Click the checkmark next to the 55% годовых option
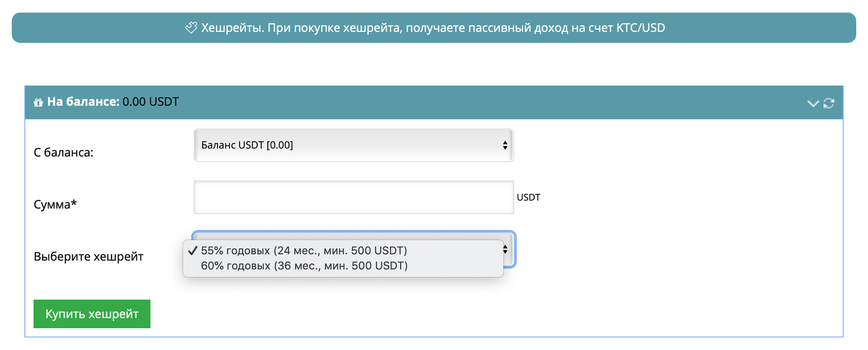Image resolution: width=868 pixels, height=350 pixels. point(193,251)
